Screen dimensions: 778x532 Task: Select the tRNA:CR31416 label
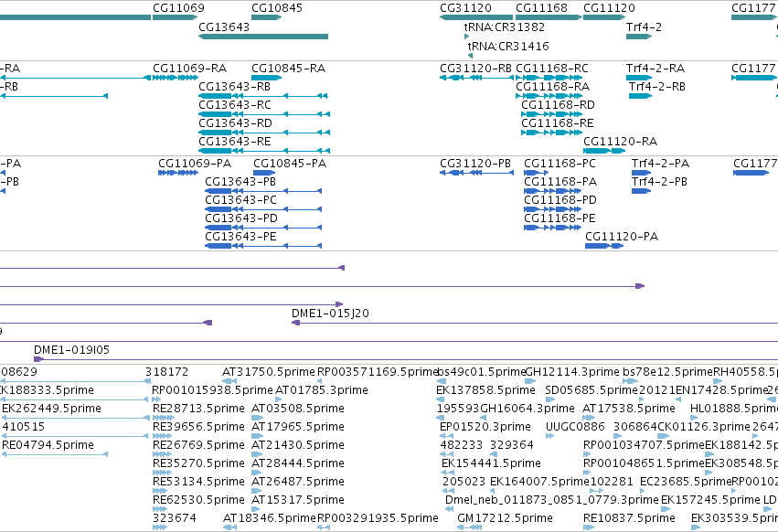(x=508, y=46)
